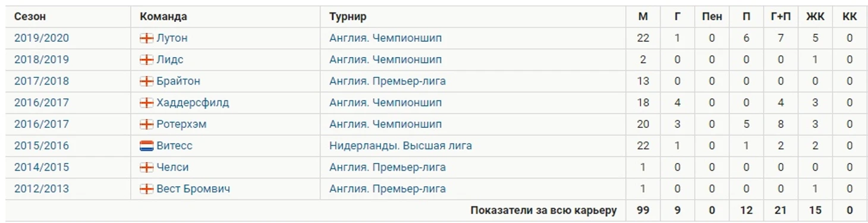Click the Турнир column header
This screenshot has height=223, width=868.
click(348, 17)
